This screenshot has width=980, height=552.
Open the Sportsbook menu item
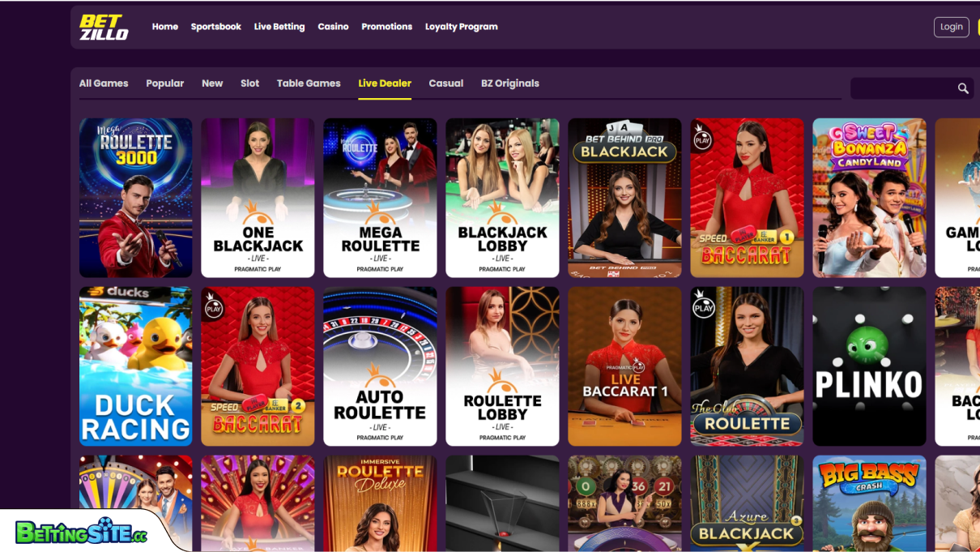(x=215, y=26)
